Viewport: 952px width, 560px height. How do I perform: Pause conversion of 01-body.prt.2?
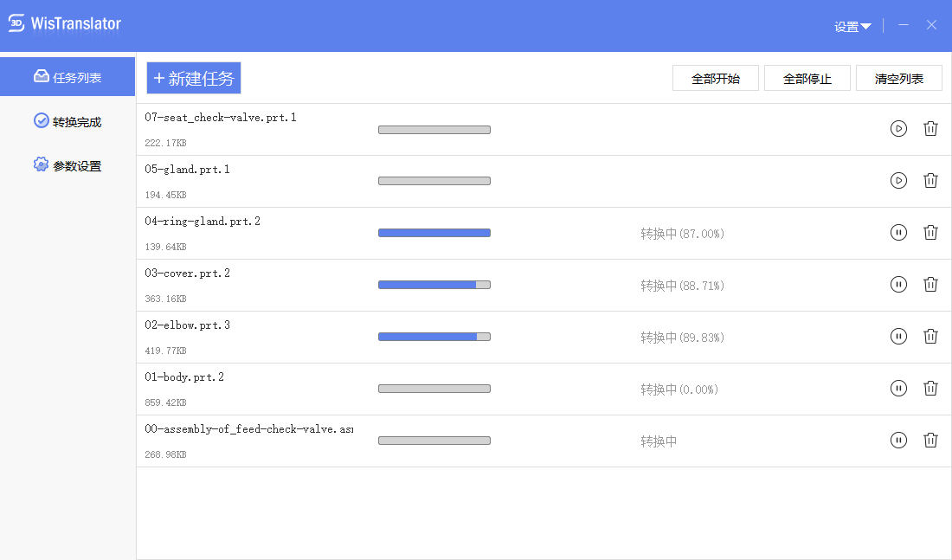coord(898,388)
